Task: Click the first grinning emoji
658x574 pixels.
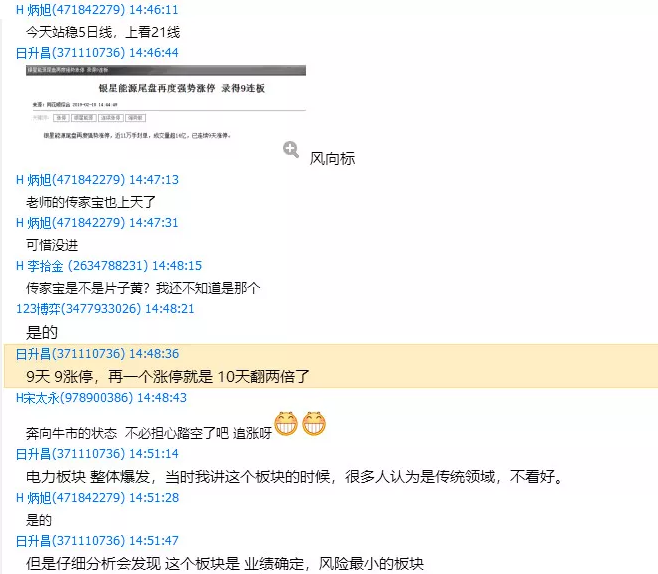Action: 286,423
